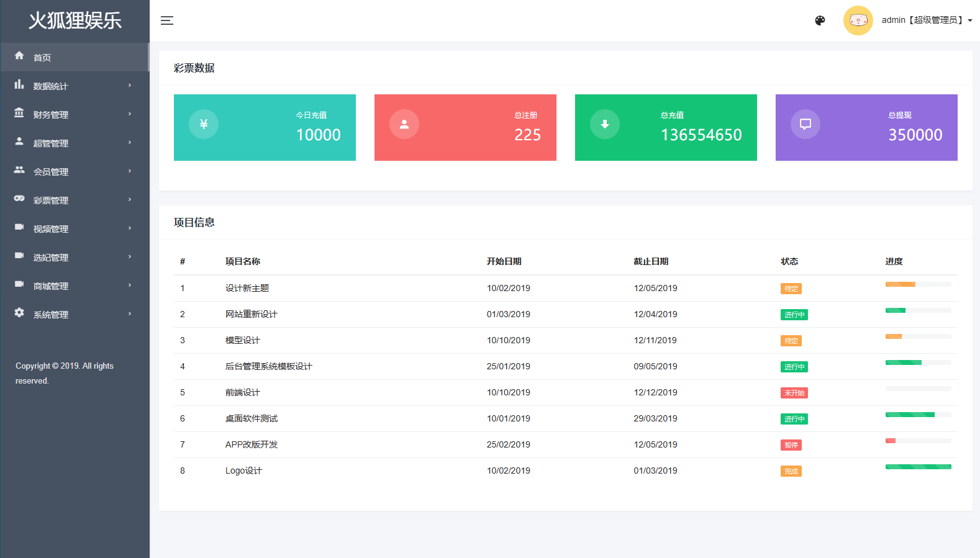Click the 进行中 badge for 网站重新设计
The image size is (980, 558).
tap(794, 315)
